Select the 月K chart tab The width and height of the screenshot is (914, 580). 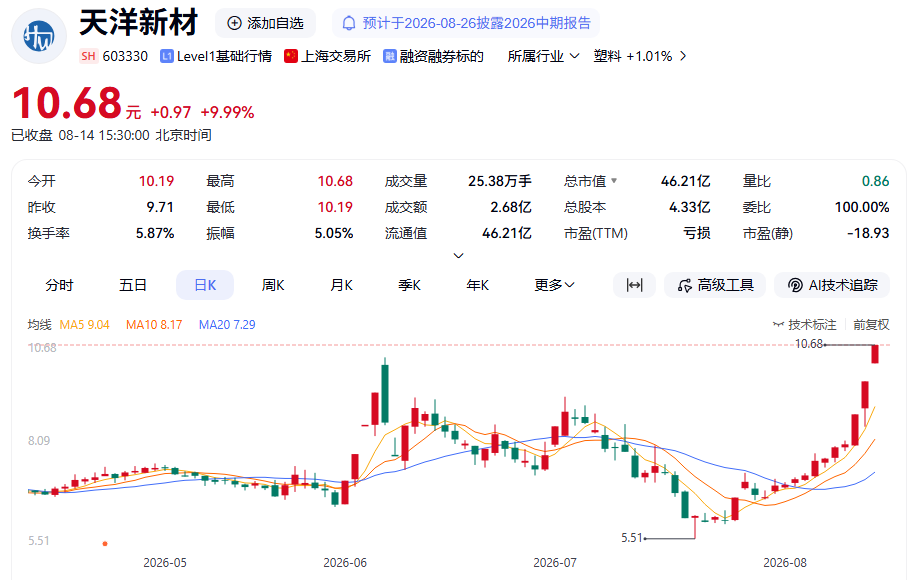coord(342,285)
